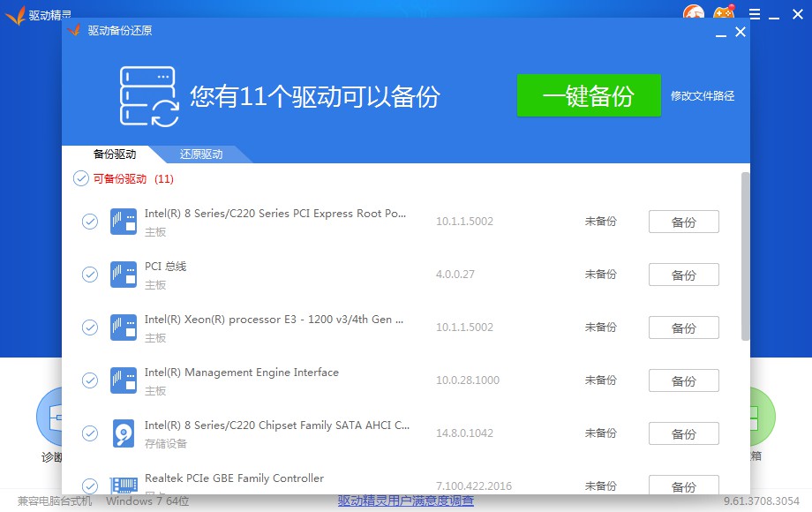This screenshot has height=512, width=812.
Task: Click the motherboard icon of PCI Express Root Port
Action: point(124,222)
